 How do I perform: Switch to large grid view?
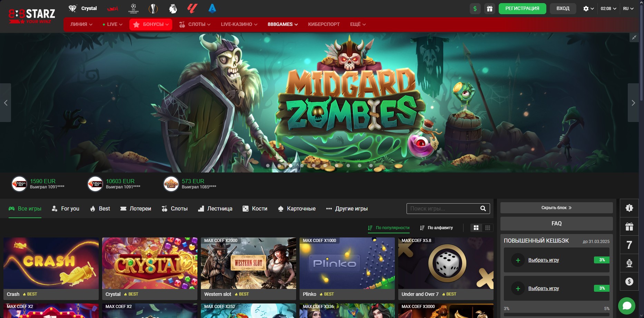[476, 228]
